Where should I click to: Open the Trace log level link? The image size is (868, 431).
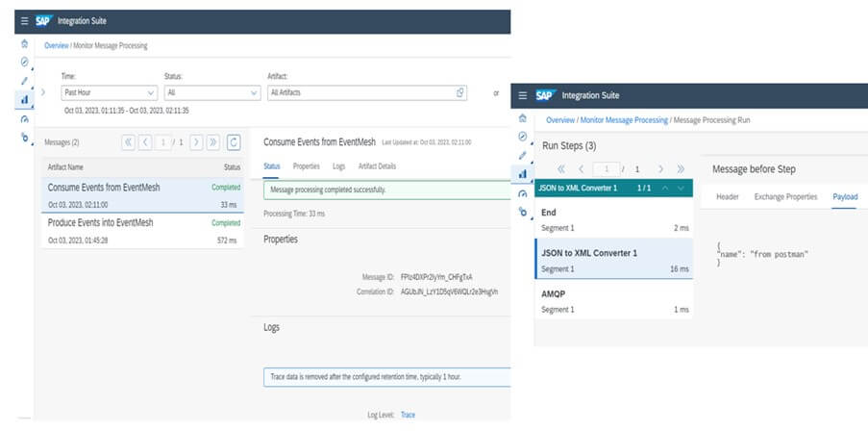(408, 415)
